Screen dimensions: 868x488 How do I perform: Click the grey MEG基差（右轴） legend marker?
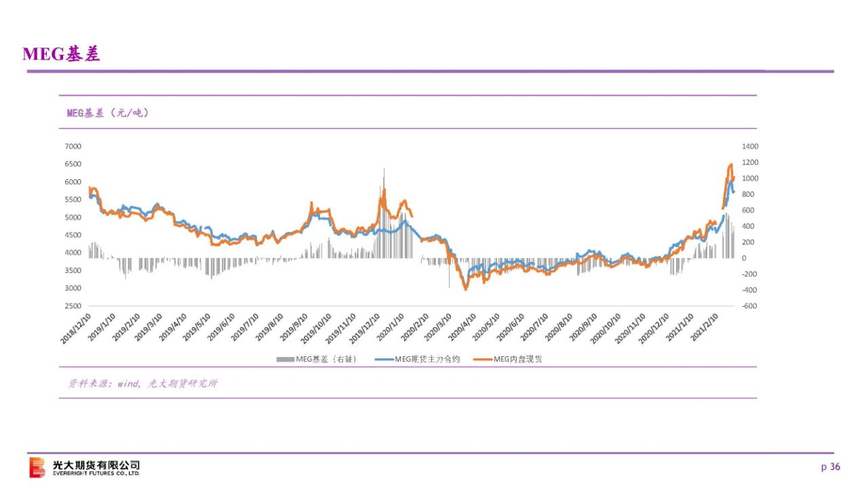(285, 359)
